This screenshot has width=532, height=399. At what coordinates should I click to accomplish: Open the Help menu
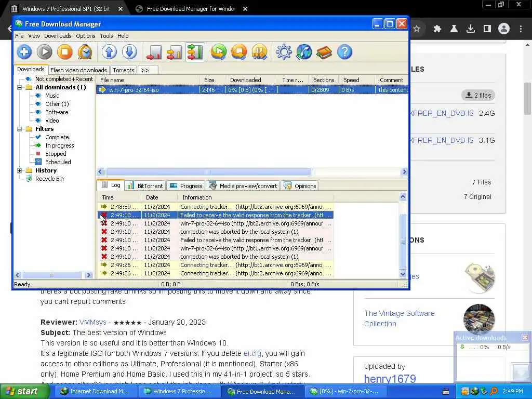[x=123, y=36]
